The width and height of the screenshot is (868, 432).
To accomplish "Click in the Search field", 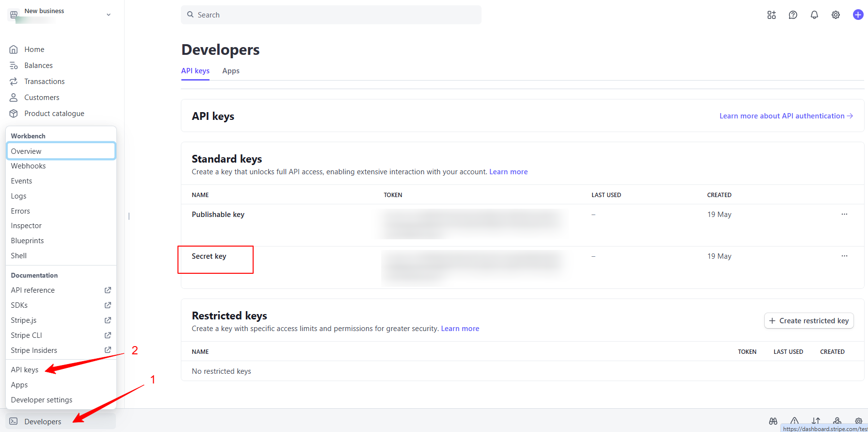I will 331,15.
